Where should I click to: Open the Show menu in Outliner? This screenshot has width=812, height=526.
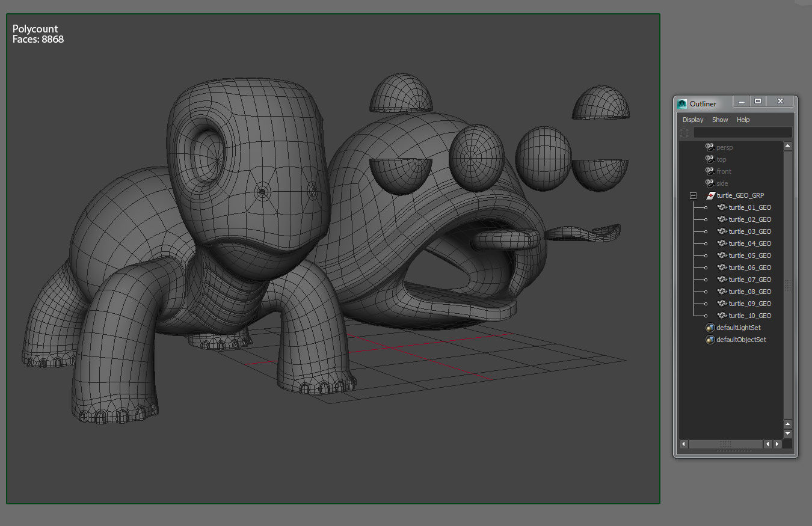click(x=720, y=120)
